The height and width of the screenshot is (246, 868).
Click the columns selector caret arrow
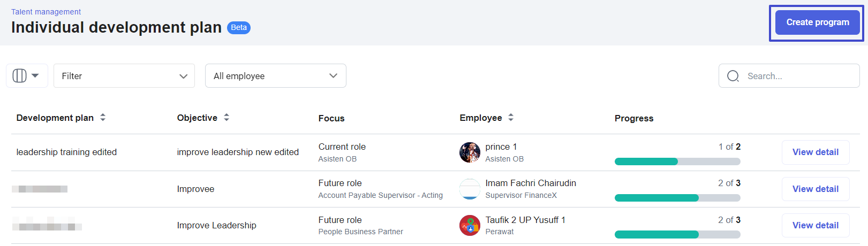(35, 76)
